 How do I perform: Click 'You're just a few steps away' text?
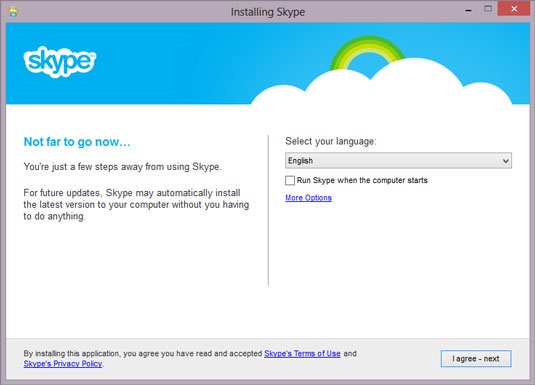[x=122, y=167]
